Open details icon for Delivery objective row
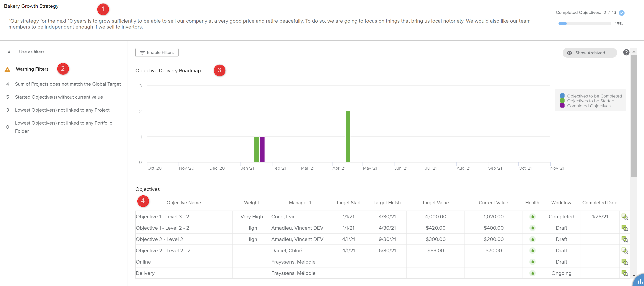The height and width of the screenshot is (286, 644). click(x=624, y=273)
